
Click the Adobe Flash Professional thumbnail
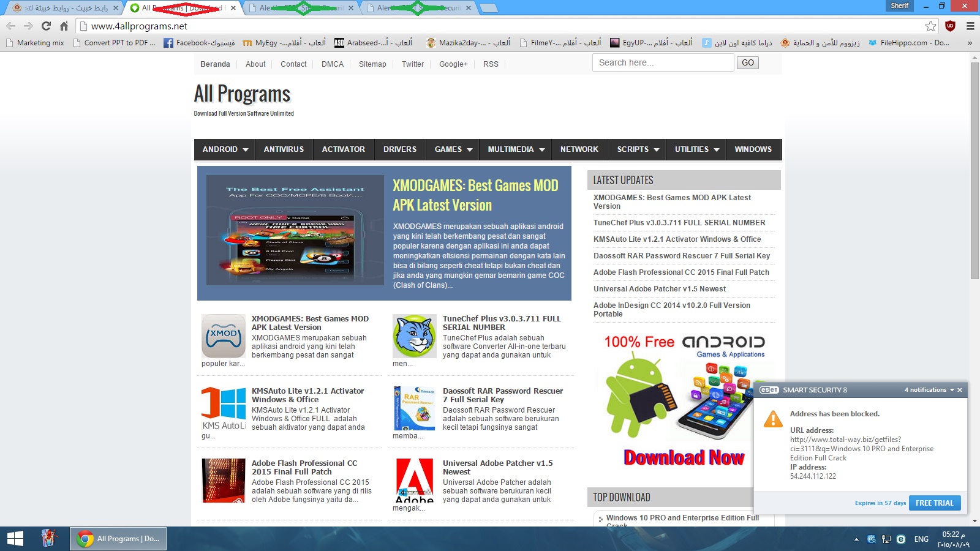(x=224, y=481)
